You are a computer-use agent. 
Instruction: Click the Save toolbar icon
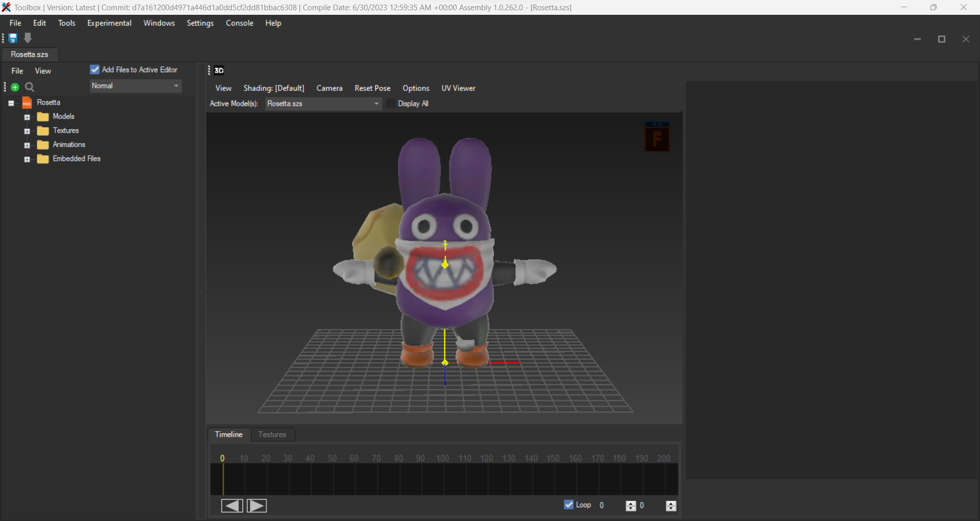pos(13,38)
